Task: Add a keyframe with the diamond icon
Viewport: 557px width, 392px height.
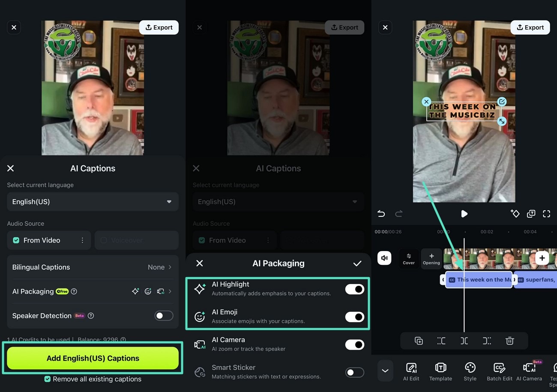Action: [x=515, y=213]
